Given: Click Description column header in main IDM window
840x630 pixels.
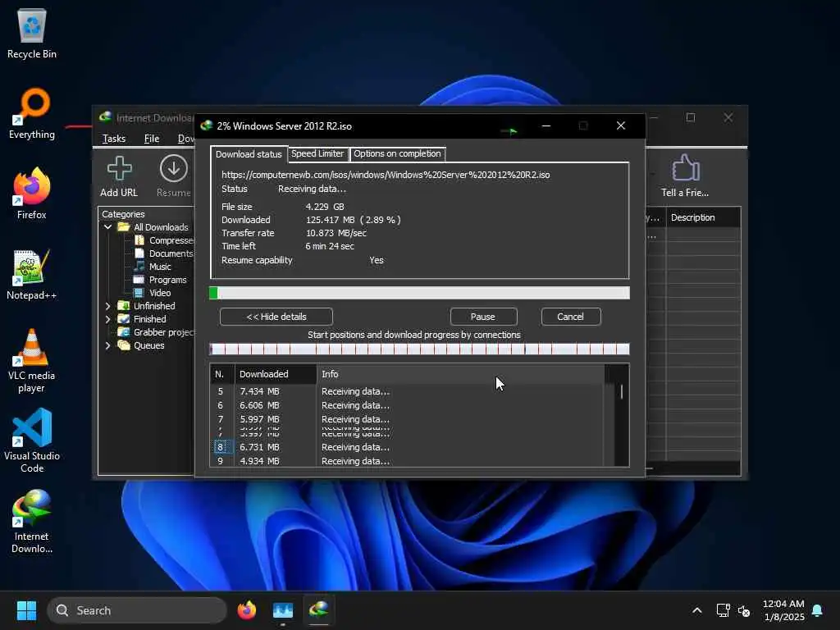Looking at the screenshot, I should (x=703, y=217).
